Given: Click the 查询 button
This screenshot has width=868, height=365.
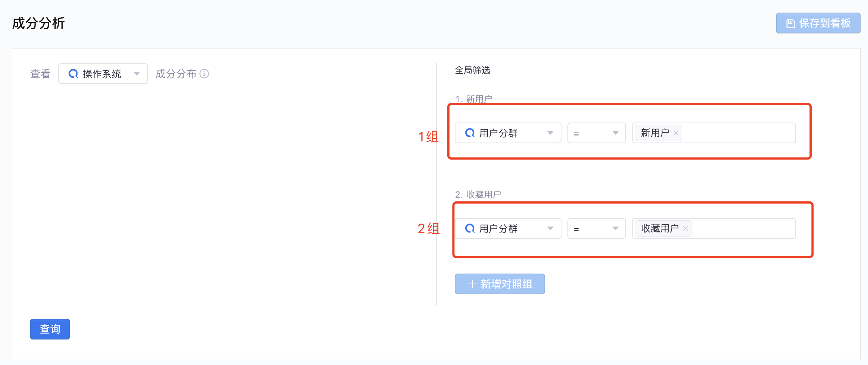Looking at the screenshot, I should pyautogui.click(x=50, y=329).
